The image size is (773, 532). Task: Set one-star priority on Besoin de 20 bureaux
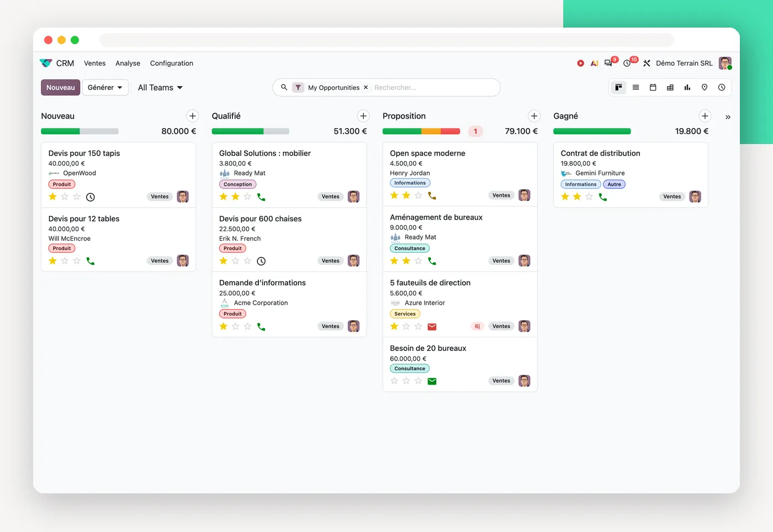point(394,381)
